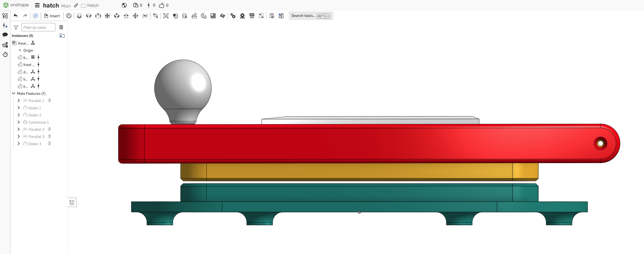
Task: Toggle the instance filter funnel icon
Action: point(16,27)
